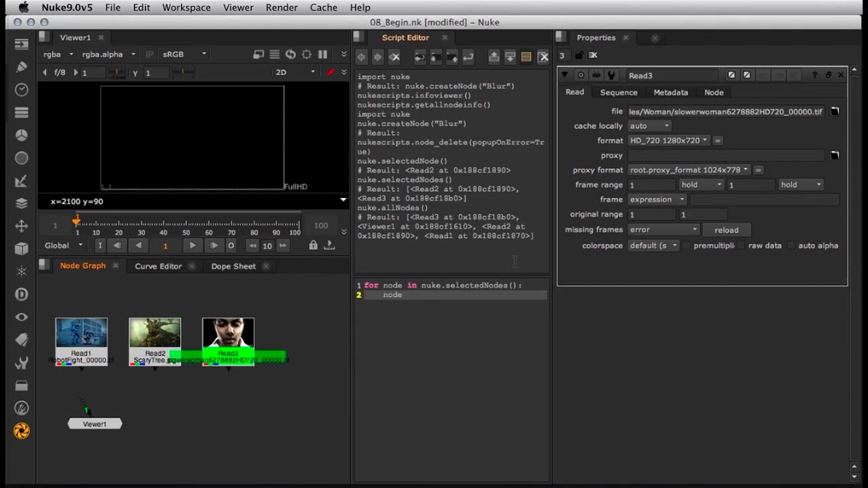Screen dimensions: 868x488
Task: Click the = button beside the format dropdown
Action: (x=718, y=140)
